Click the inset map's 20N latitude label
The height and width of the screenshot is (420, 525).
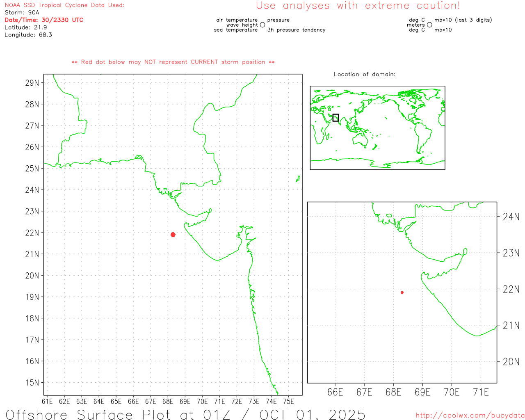click(511, 362)
